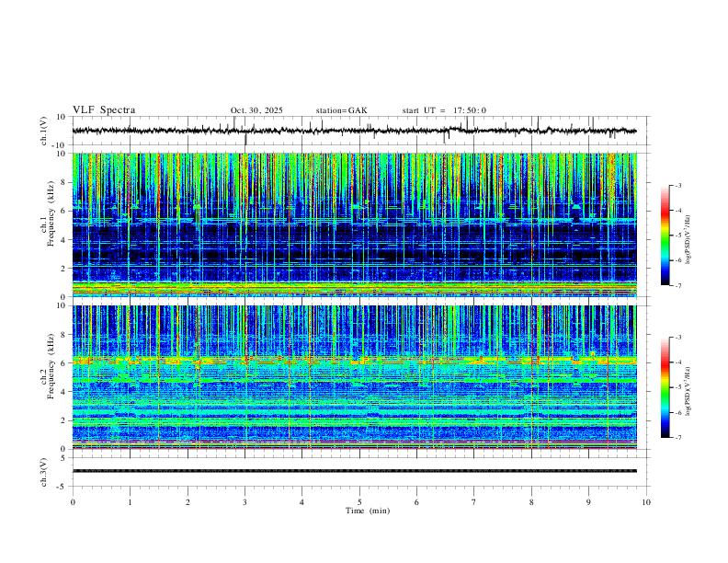Click the time axis tick label "2"
Viewport: 728px width, 563px height.
pyautogui.click(x=188, y=502)
